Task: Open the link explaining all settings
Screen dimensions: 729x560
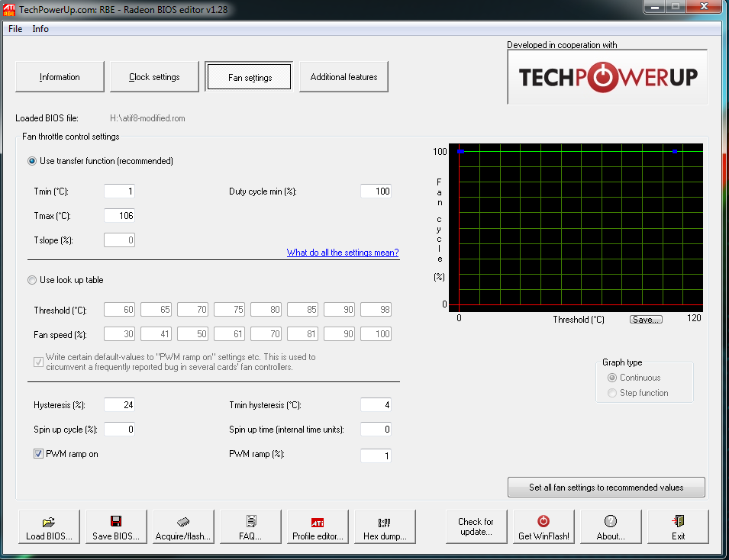Action: 342,253
